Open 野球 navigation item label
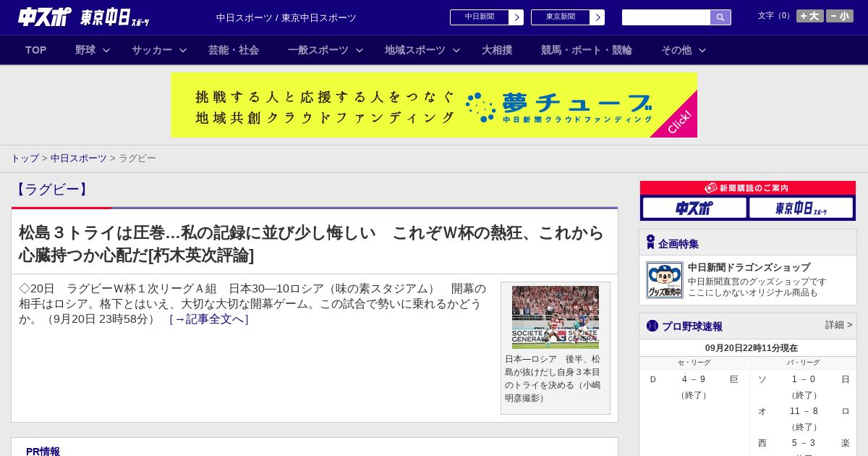868x456 pixels. point(85,50)
